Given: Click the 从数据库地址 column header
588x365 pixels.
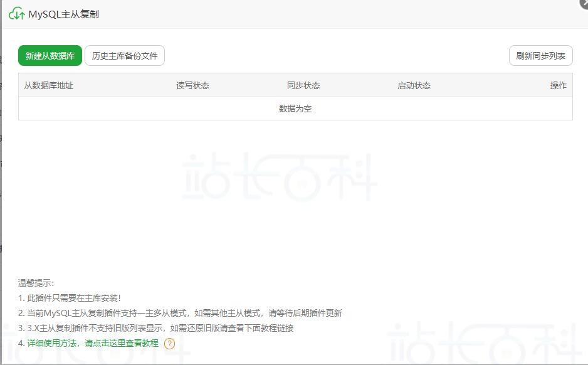Looking at the screenshot, I should click(x=49, y=85).
